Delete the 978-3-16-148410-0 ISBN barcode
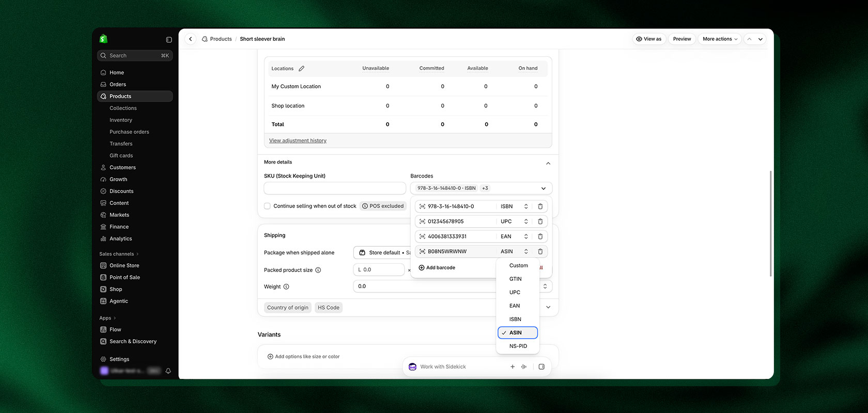Screen dimensions: 868x413 (540, 206)
